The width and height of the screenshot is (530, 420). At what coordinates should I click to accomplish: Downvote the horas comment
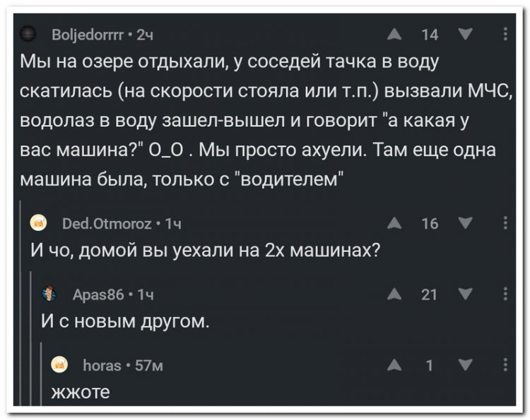[x=466, y=365]
